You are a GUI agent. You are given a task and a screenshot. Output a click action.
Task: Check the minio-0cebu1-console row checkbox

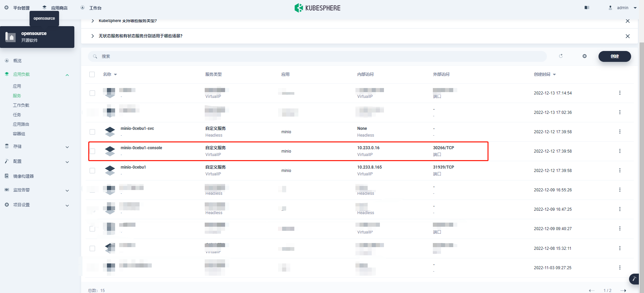[x=92, y=151]
